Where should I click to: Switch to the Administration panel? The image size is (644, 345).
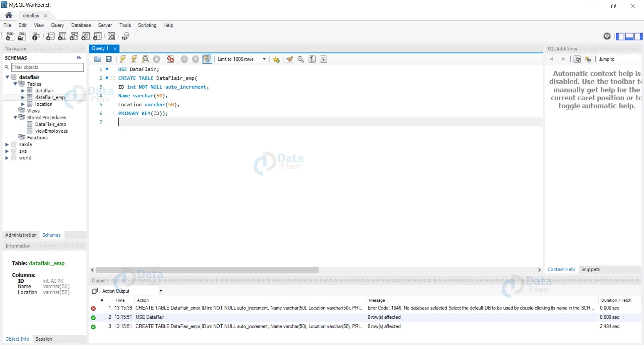[x=20, y=235]
